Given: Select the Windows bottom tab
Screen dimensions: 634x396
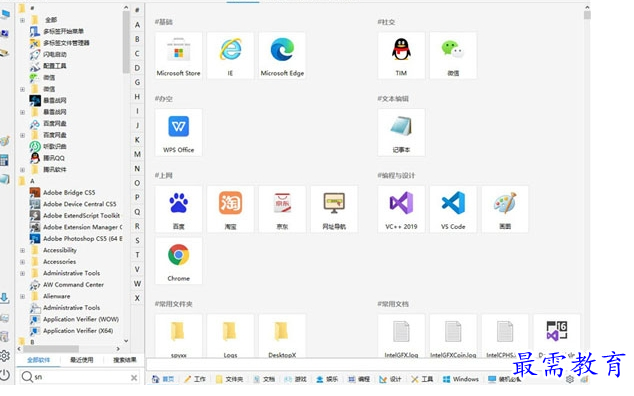Looking at the screenshot, I should click(x=461, y=379).
